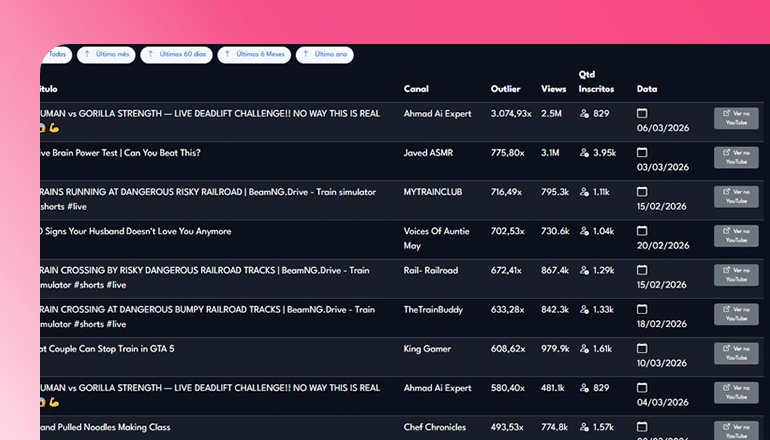Viewport: 770px width, 440px height.
Task: Click outlier value 716,49x
Action: pos(507,192)
